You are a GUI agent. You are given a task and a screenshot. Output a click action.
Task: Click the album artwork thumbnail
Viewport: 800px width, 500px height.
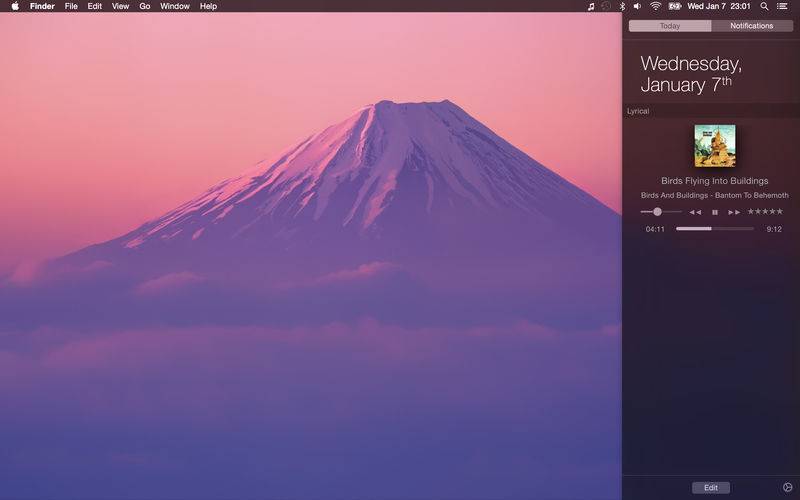(714, 146)
